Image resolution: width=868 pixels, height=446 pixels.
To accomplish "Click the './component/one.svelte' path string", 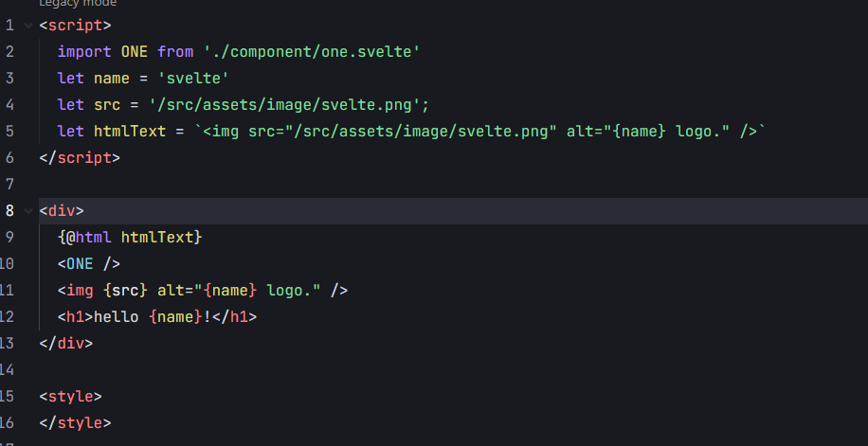I will 312,52.
